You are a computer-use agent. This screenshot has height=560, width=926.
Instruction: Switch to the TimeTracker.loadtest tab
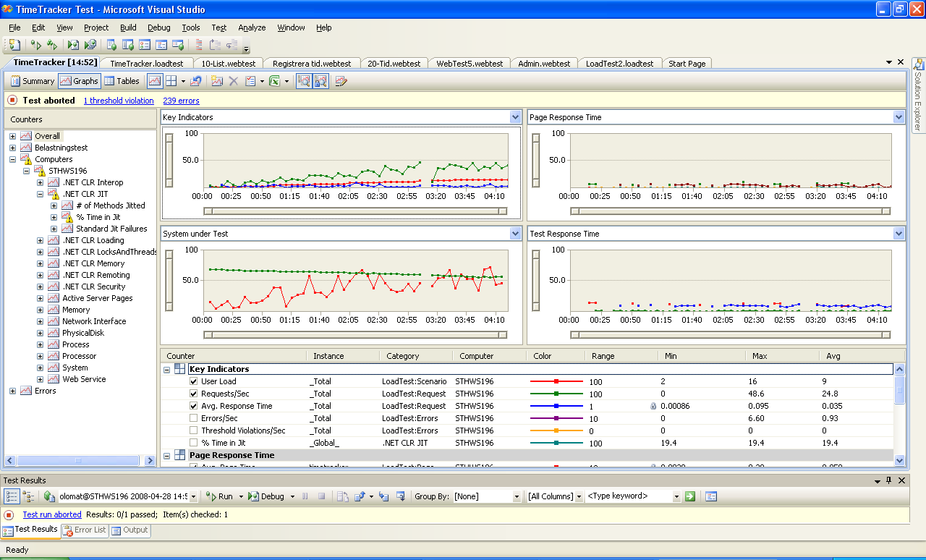point(147,64)
